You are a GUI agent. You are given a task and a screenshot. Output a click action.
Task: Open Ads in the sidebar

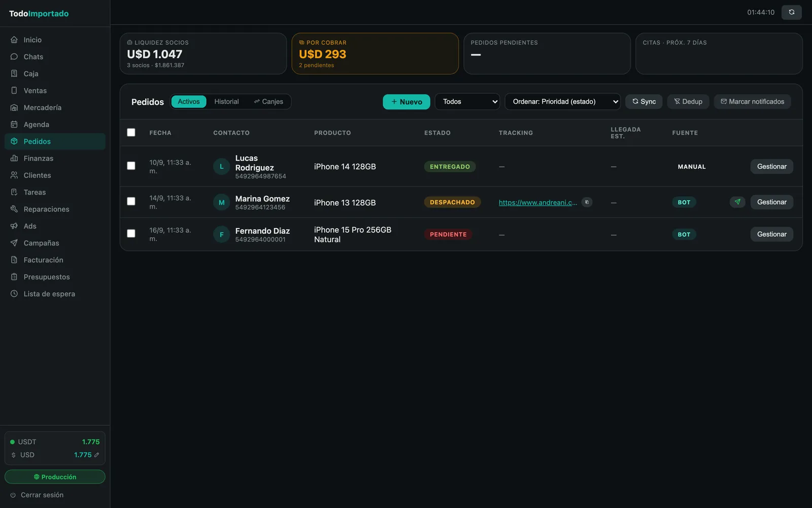pos(55,226)
